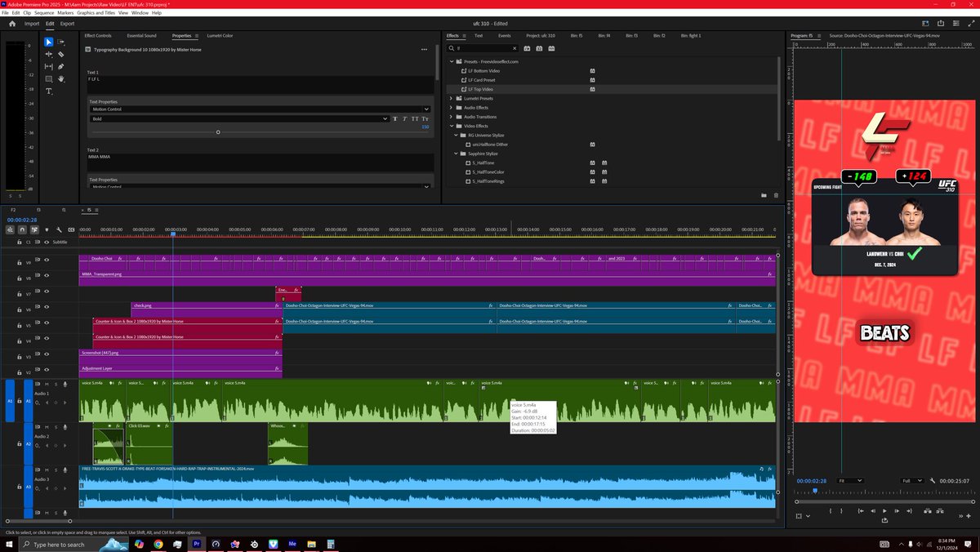Delete custom item with trash icon
This screenshot has width=980, height=552.
(776, 195)
